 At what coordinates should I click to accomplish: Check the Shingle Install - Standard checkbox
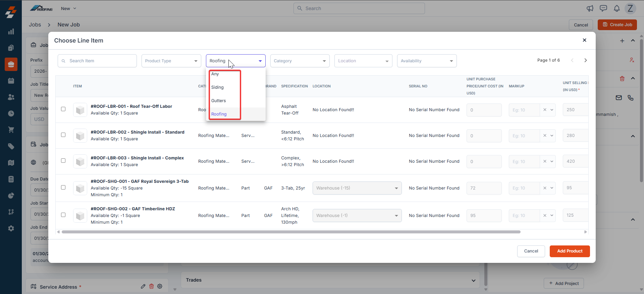(63, 135)
